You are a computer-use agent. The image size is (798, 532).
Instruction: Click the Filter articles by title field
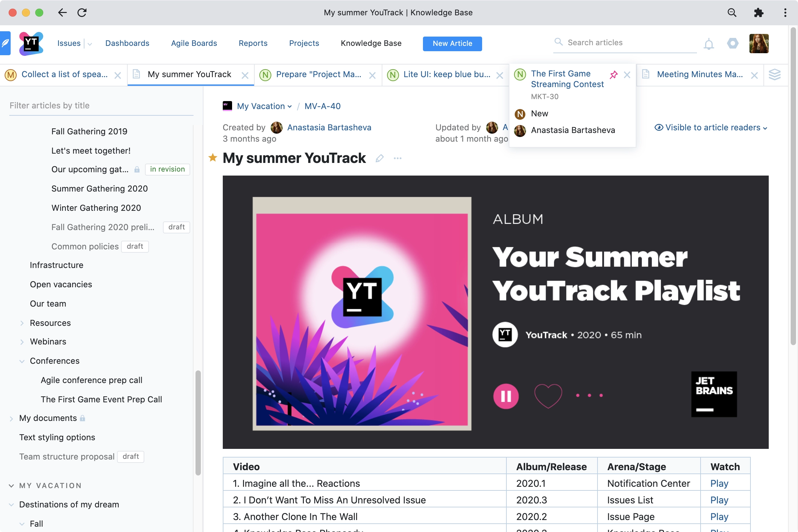tap(101, 106)
